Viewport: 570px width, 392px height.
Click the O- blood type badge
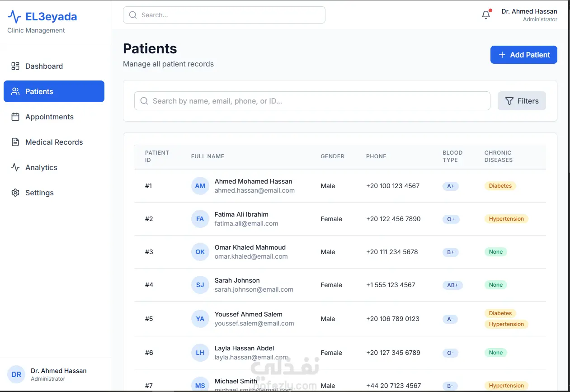[x=450, y=353]
